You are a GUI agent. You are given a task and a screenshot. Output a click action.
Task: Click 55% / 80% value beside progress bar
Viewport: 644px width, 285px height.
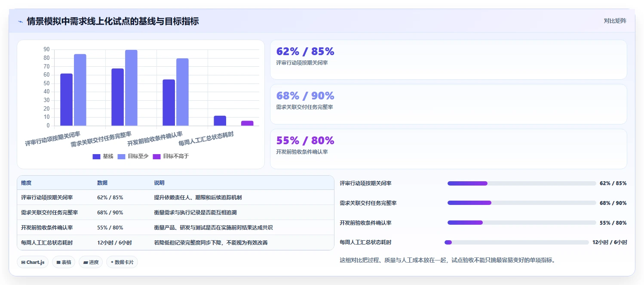[613, 223]
